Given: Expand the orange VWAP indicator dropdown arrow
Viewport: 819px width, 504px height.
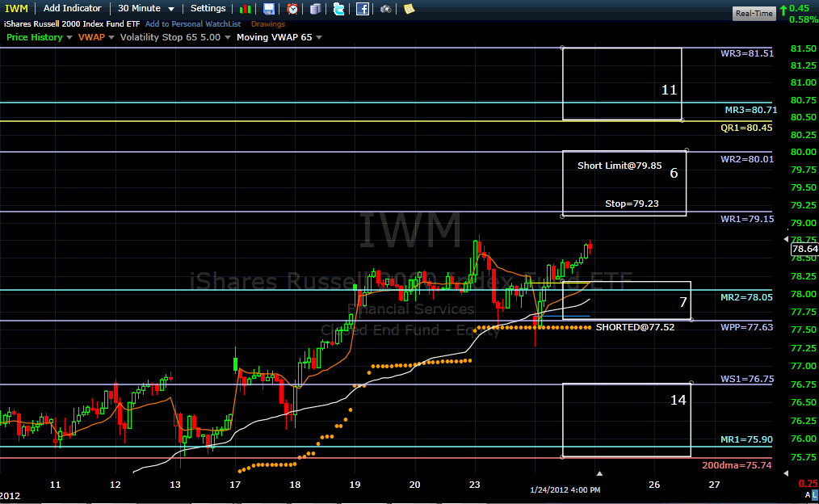Looking at the screenshot, I should [111, 38].
